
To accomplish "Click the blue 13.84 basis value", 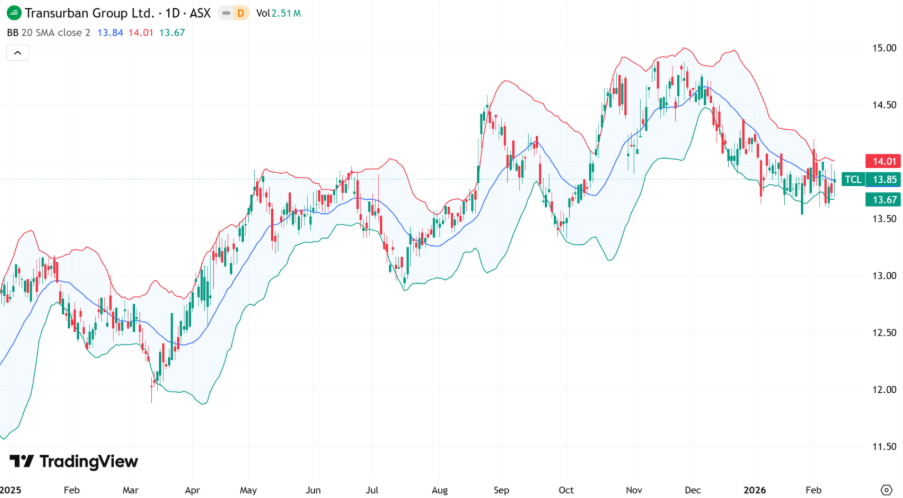I will [110, 32].
